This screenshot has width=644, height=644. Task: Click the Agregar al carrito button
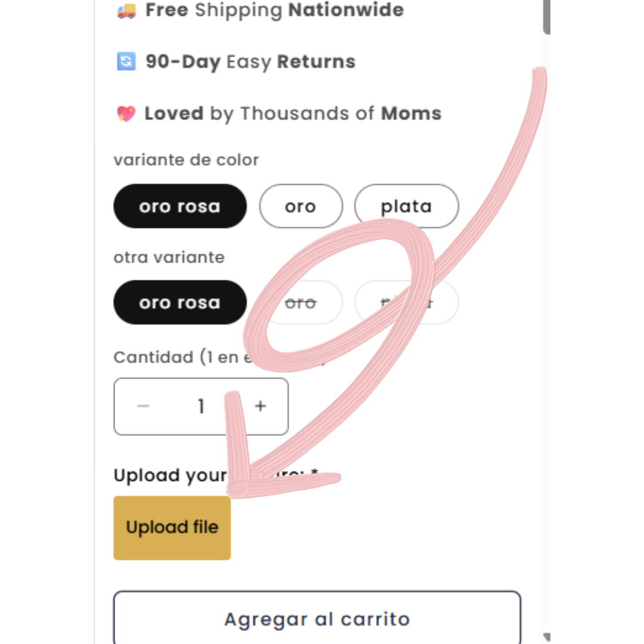pyautogui.click(x=317, y=619)
